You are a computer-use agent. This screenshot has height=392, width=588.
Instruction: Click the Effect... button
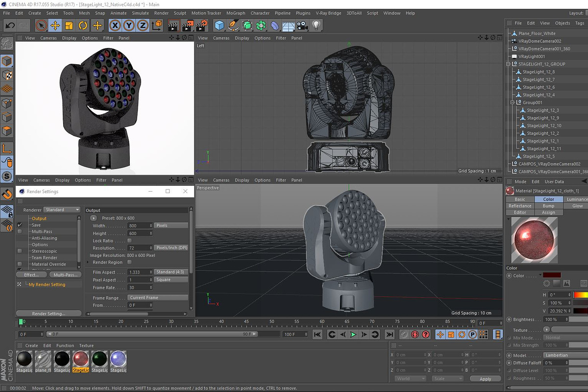(31, 275)
